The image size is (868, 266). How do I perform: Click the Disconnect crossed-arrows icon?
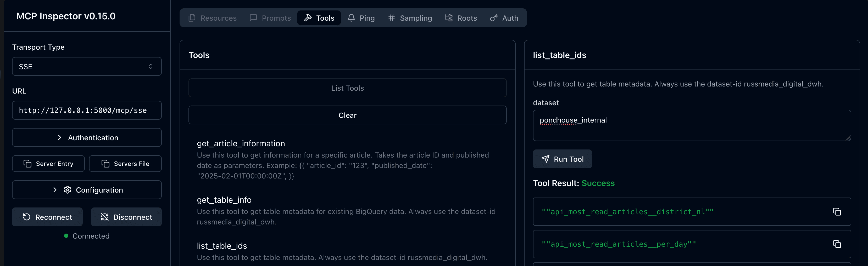point(104,217)
